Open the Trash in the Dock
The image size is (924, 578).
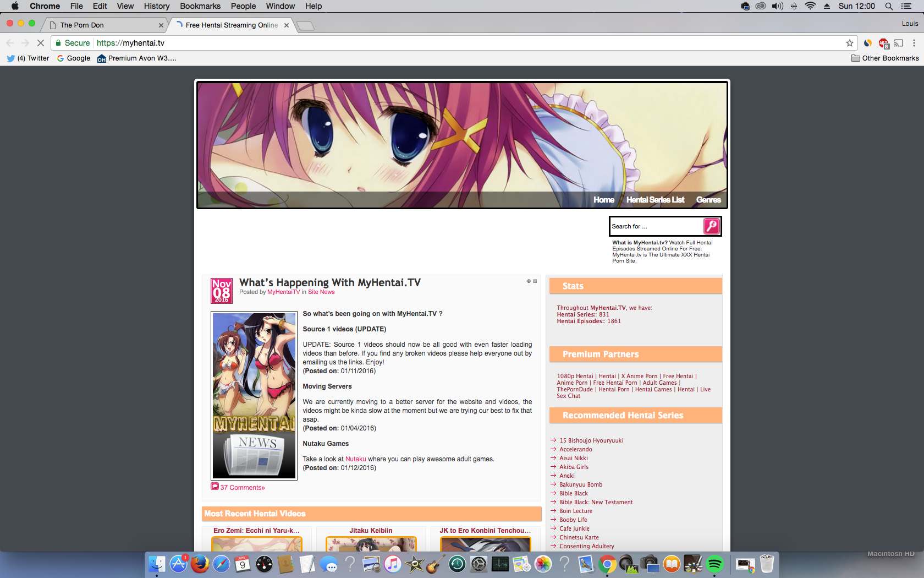767,564
